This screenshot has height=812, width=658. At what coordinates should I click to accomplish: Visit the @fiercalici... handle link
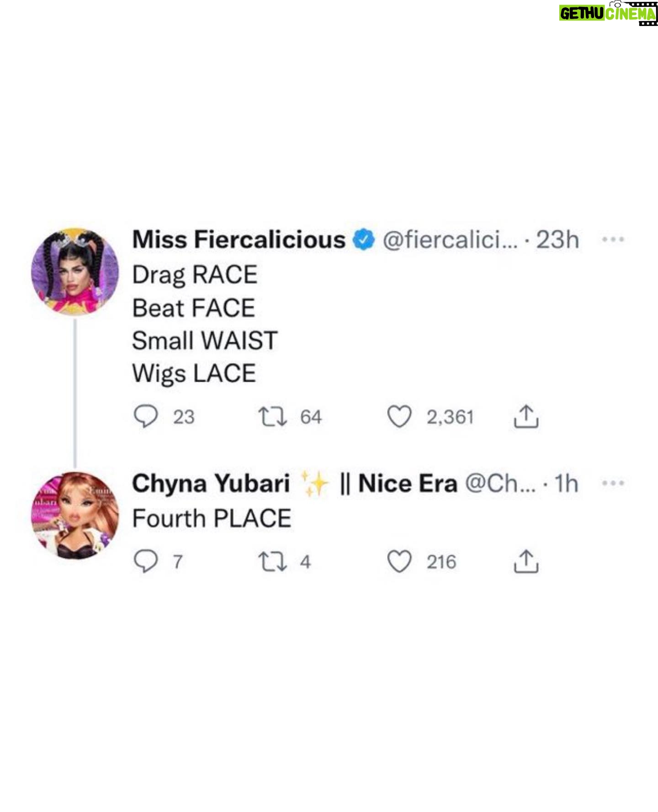click(x=450, y=240)
